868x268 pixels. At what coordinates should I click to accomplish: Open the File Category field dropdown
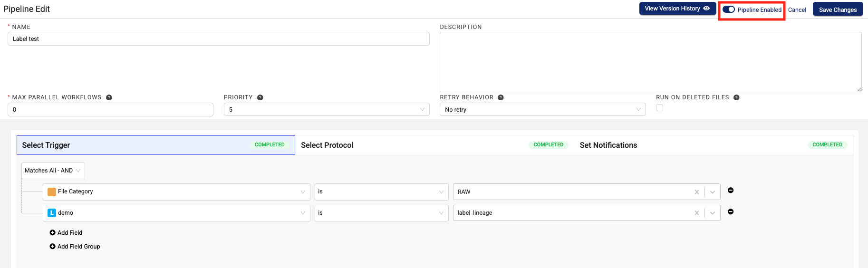[x=176, y=191]
